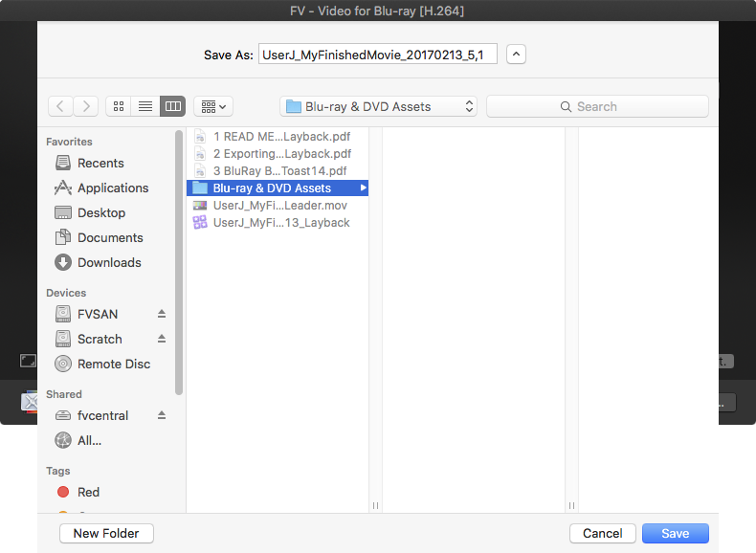
Task: Switch to icon view
Action: coord(119,106)
